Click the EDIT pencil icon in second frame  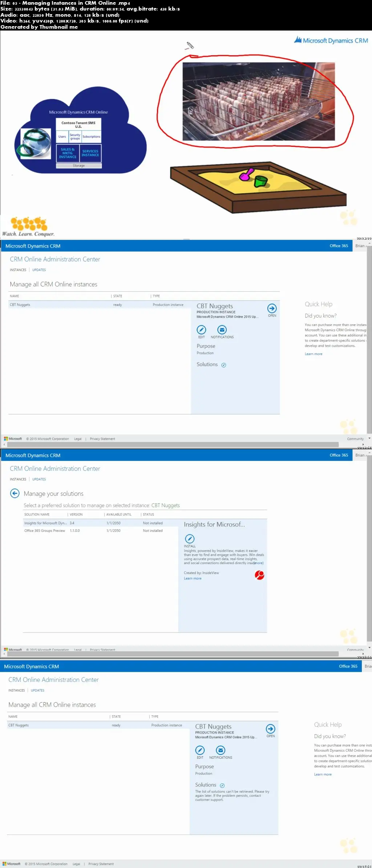point(201,330)
